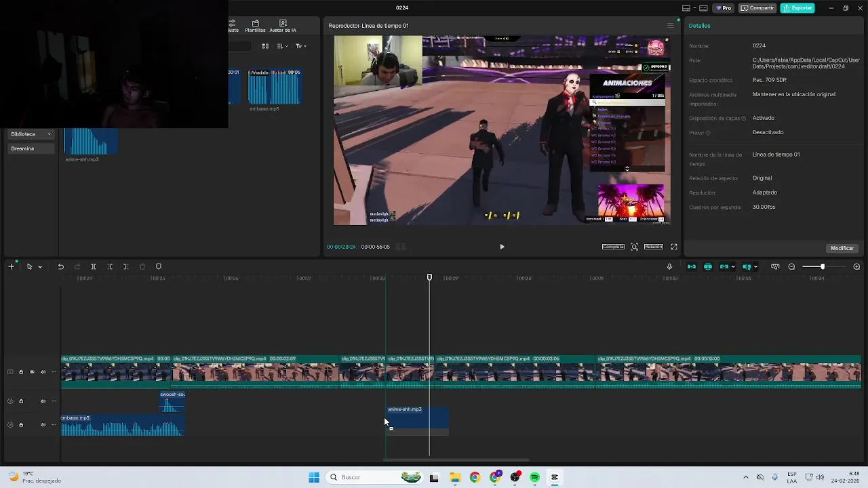The width and height of the screenshot is (868, 488).
Task: Click the Exportar button
Action: coord(797,8)
